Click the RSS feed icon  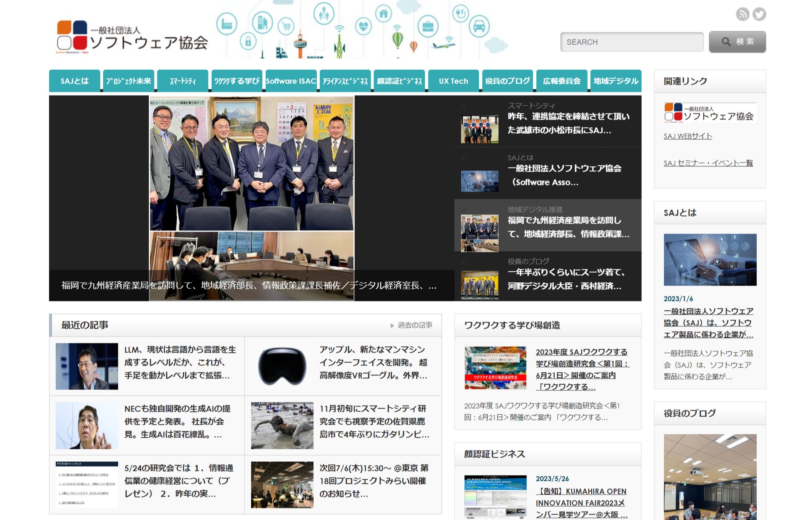tap(742, 14)
